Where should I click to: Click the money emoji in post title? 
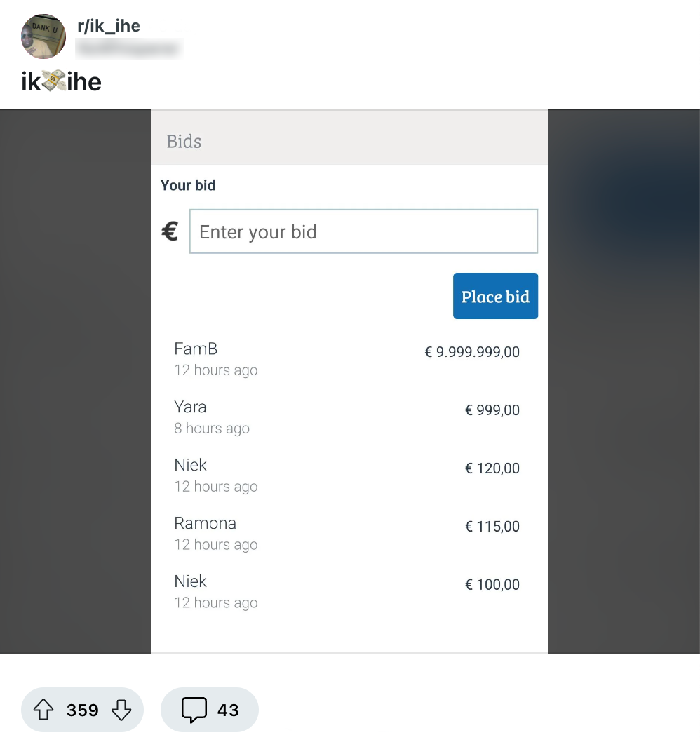pyautogui.click(x=54, y=82)
